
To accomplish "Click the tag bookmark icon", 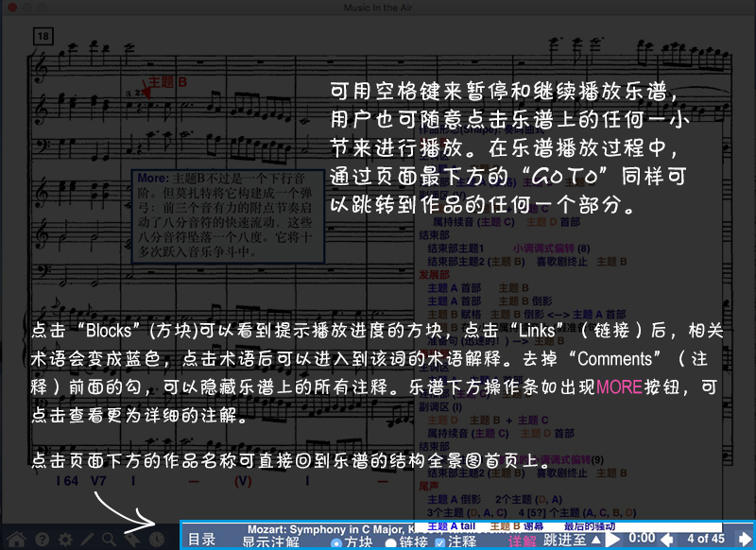I will pos(132,539).
